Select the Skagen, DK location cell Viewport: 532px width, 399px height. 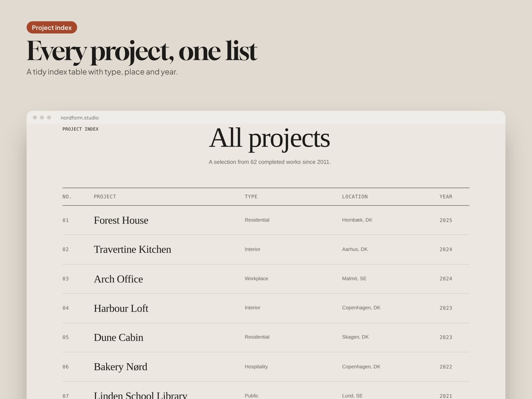(x=355, y=337)
